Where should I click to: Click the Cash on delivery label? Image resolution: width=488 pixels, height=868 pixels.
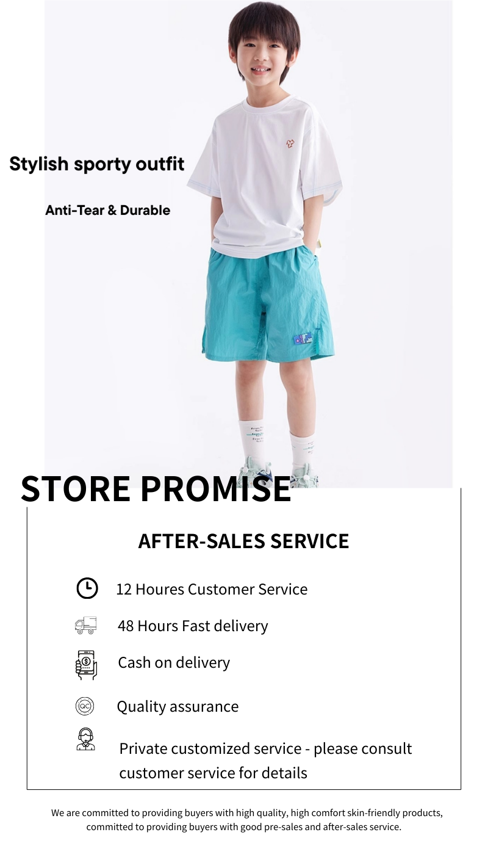[174, 662]
